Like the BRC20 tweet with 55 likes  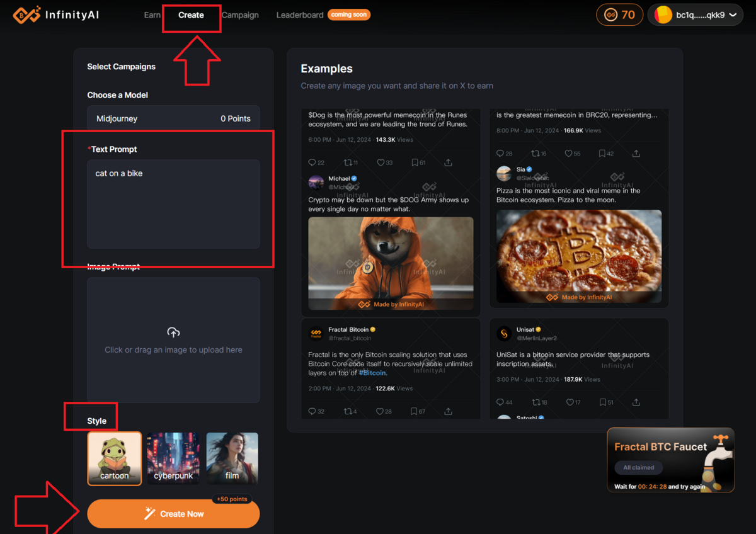point(568,154)
